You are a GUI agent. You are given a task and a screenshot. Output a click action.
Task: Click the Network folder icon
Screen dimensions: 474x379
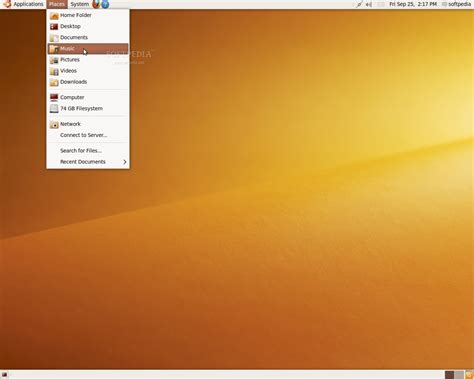tap(54, 124)
